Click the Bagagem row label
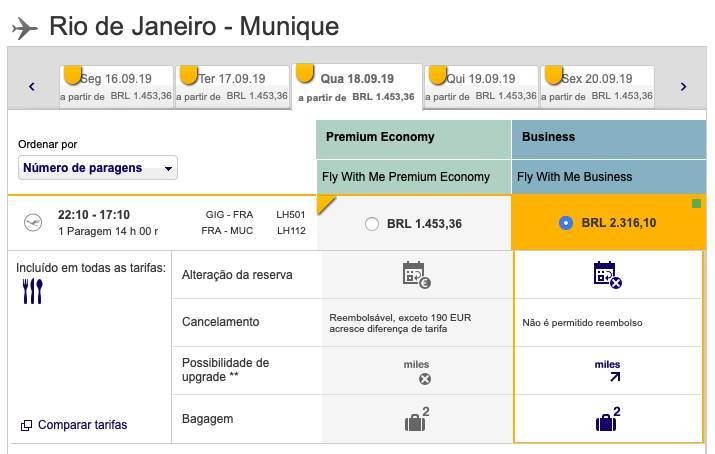715x454 pixels. click(x=207, y=419)
